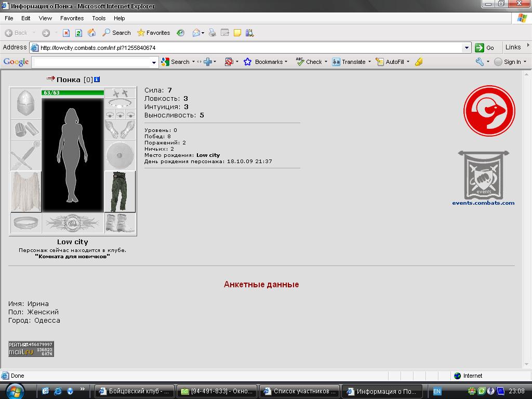Click the green 63/63 health bar
The width and height of the screenshot is (532, 399).
pos(73,92)
